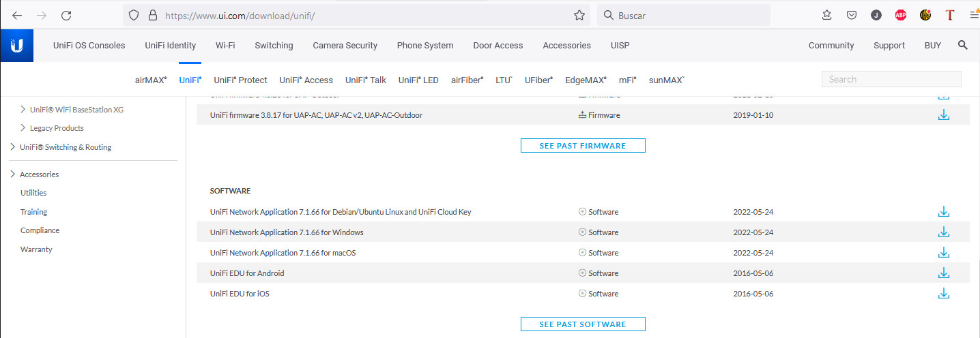The image size is (980, 338).
Task: Open the J profile account icon
Action: point(876,15)
